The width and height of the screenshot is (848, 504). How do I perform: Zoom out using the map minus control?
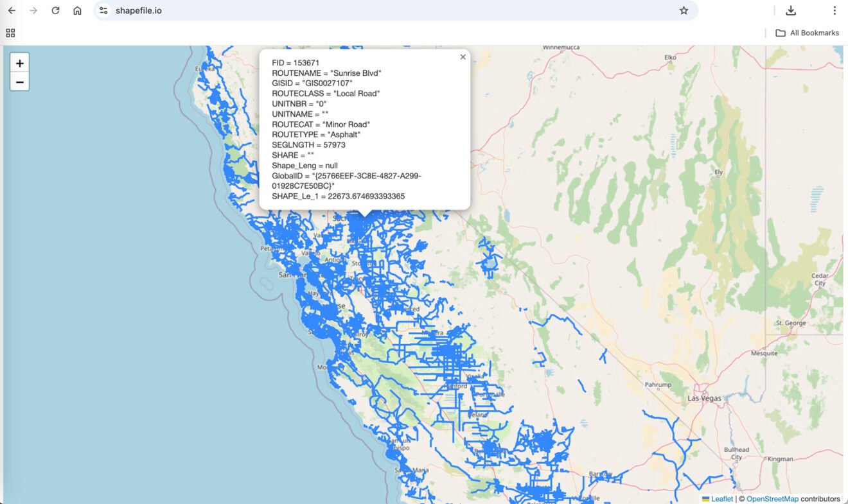click(19, 82)
